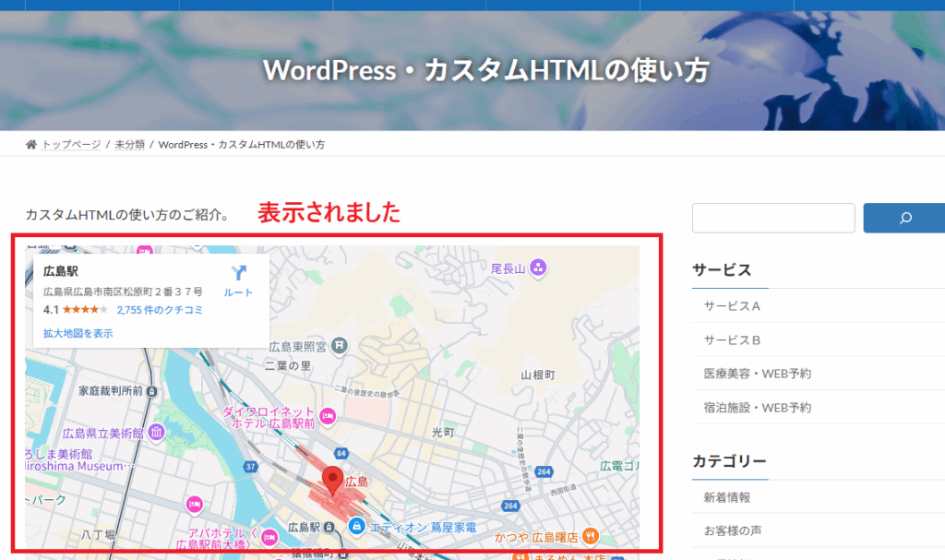Click the かつや広島曙店 restaurant marker icon
Viewport: 945px width, 560px height.
pyautogui.click(x=590, y=536)
